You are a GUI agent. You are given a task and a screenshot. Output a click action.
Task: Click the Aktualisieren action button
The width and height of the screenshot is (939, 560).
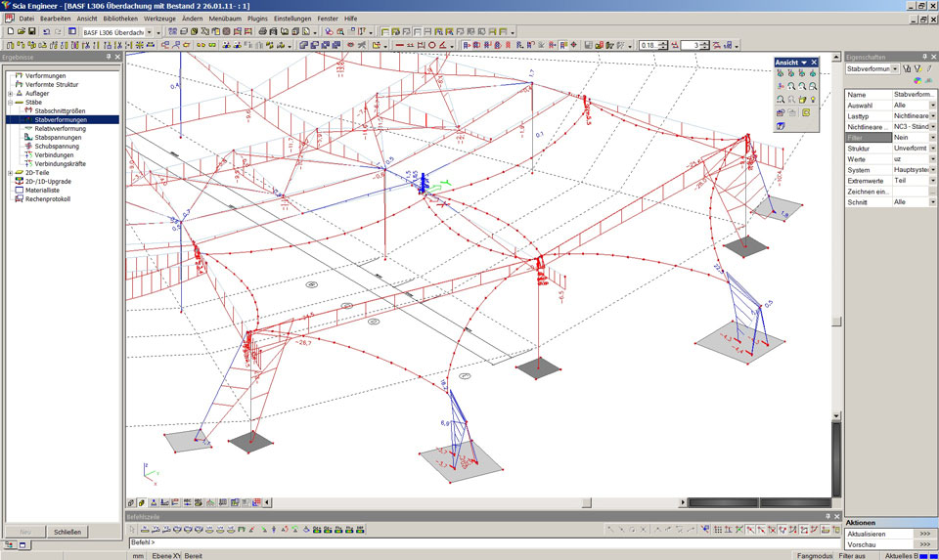pos(924,534)
